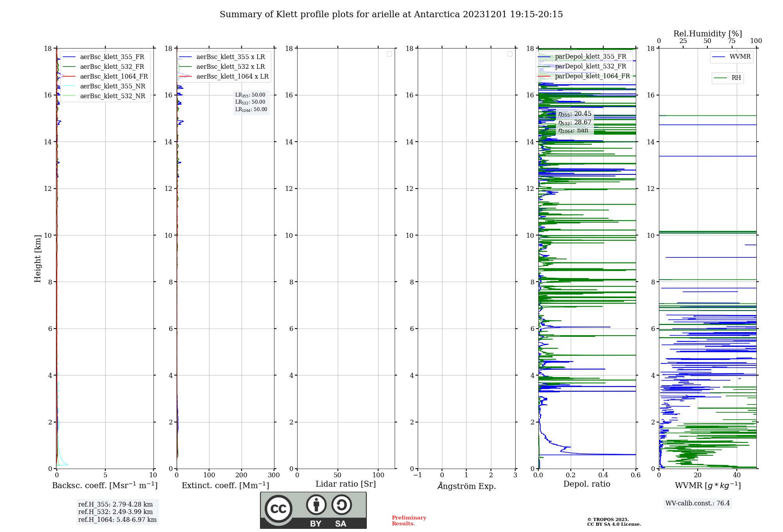Click the Creative Commons CC icon
783x532 pixels.
278,509
